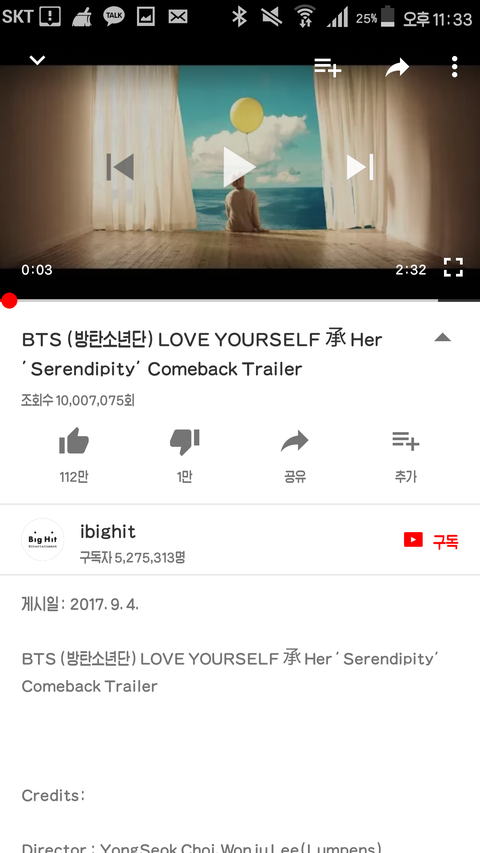Image resolution: width=480 pixels, height=853 pixels.
Task: Tap the KakaoTalk notification icon in status bar
Action: (x=114, y=16)
